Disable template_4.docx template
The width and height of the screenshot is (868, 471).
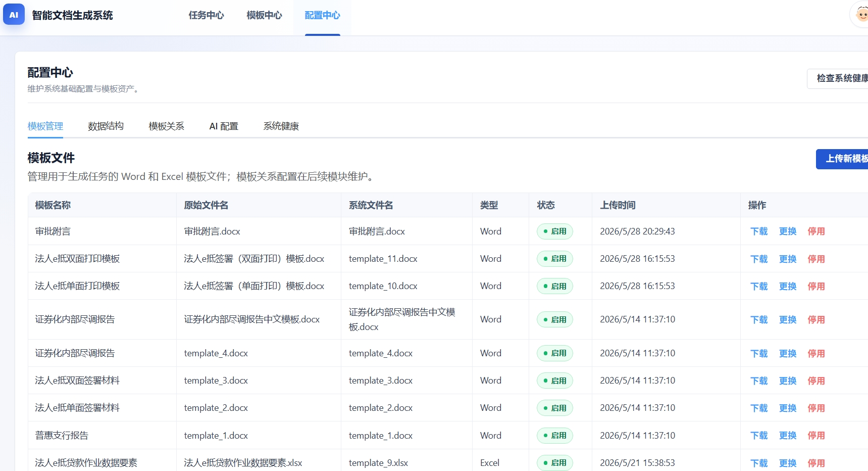point(816,353)
